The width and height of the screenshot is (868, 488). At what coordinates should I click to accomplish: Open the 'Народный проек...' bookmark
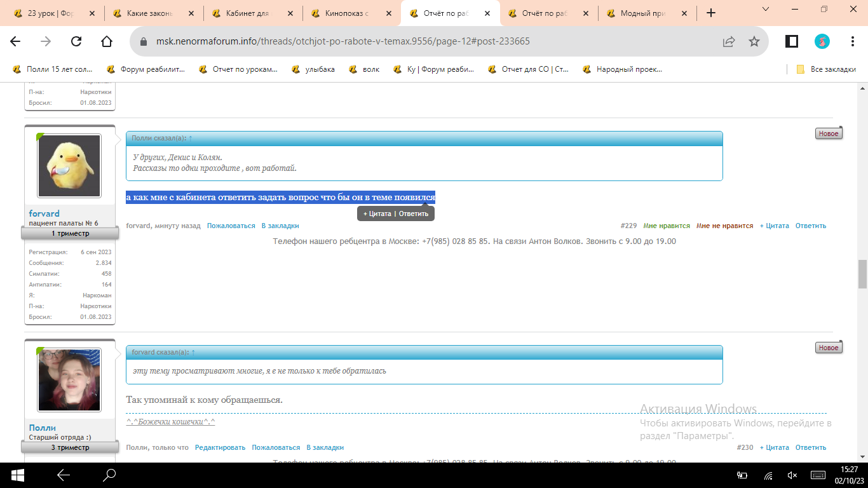[623, 69]
